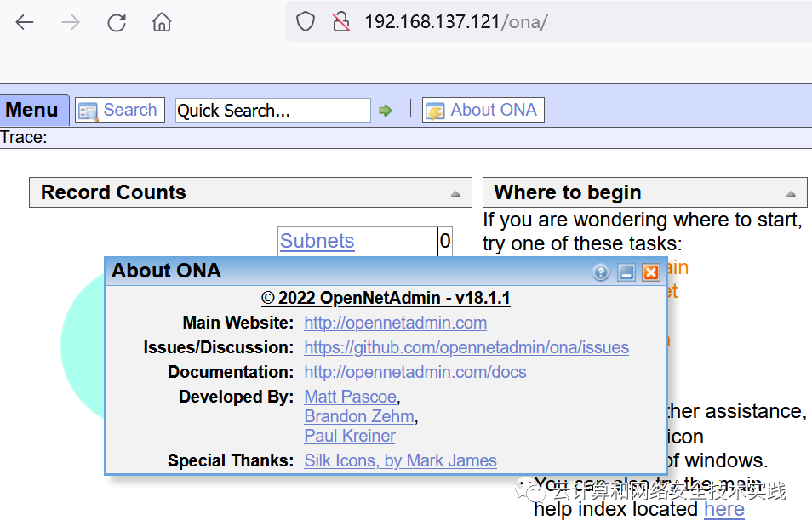812x526 pixels.
Task: Focus the Quick Search input box
Action: pos(273,111)
